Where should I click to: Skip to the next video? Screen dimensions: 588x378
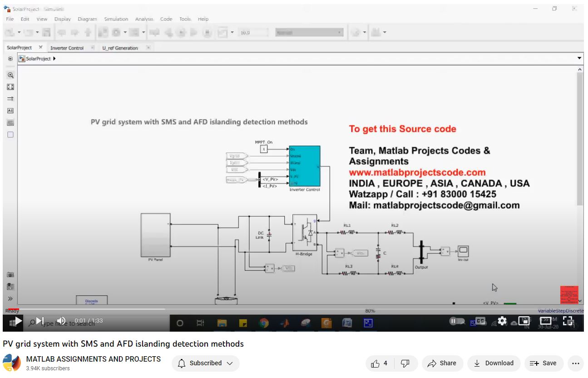click(x=40, y=321)
